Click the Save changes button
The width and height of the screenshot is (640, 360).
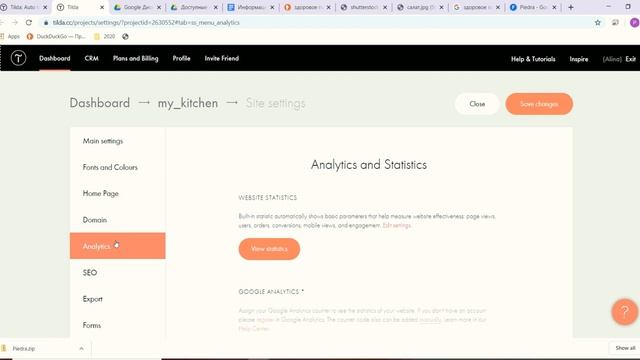[x=539, y=104]
